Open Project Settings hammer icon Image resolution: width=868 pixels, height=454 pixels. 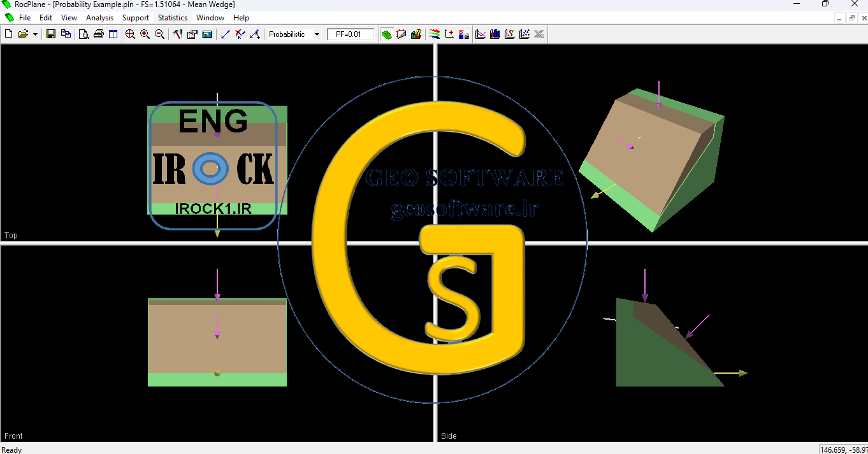pyautogui.click(x=178, y=34)
